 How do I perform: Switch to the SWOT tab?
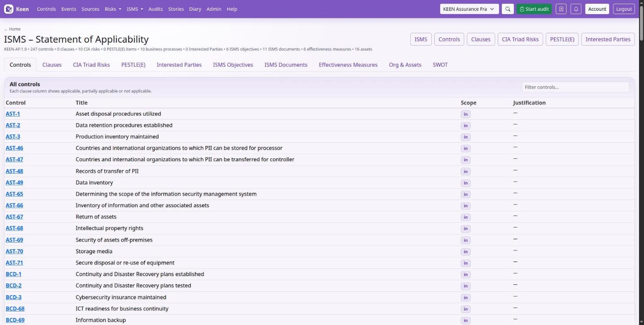[440, 65]
